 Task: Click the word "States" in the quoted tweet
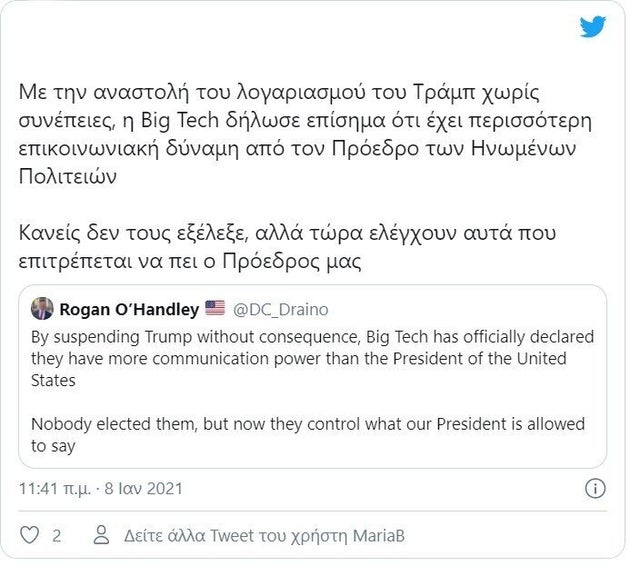tap(54, 380)
